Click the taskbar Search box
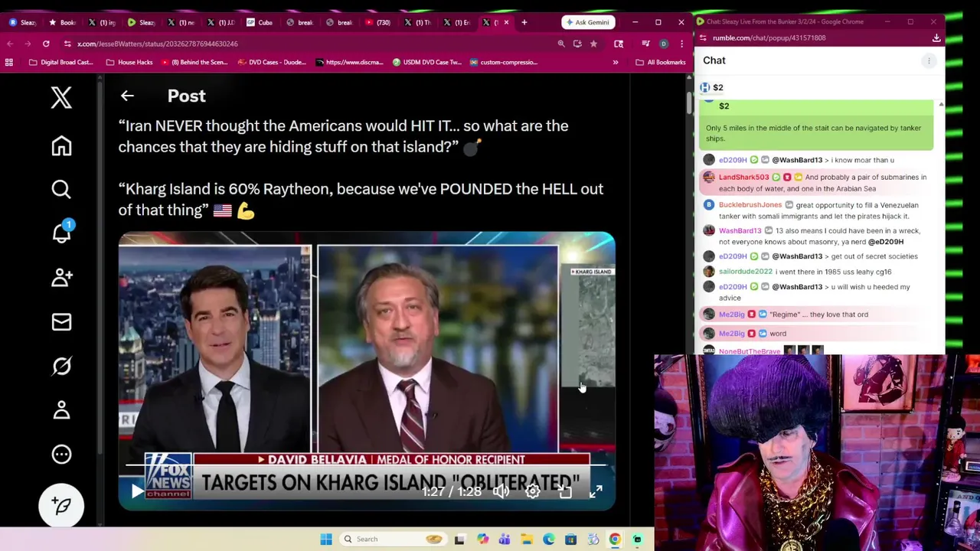980x551 pixels. click(x=392, y=539)
